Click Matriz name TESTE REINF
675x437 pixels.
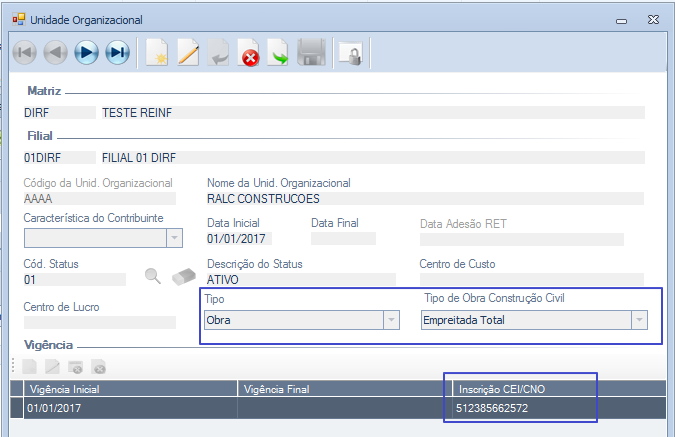[373, 112]
